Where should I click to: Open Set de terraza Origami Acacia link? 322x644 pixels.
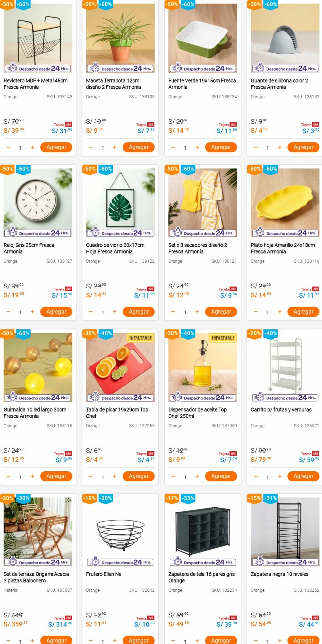(36, 577)
